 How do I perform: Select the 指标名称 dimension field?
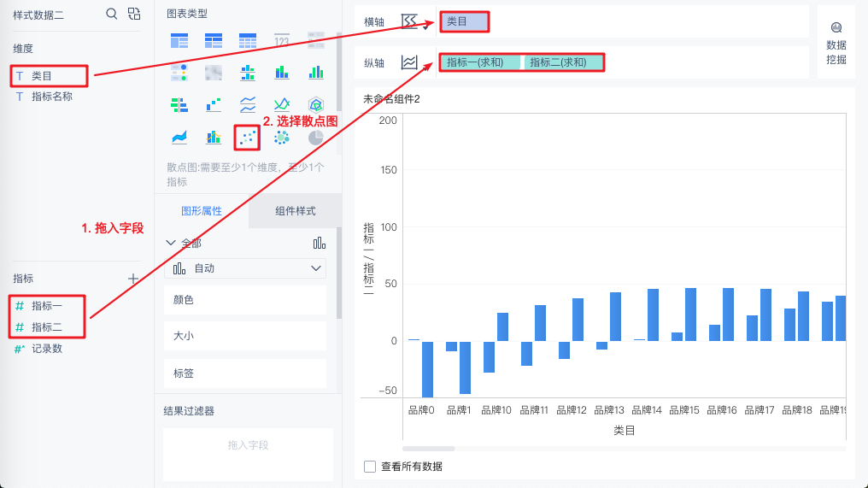(x=52, y=97)
